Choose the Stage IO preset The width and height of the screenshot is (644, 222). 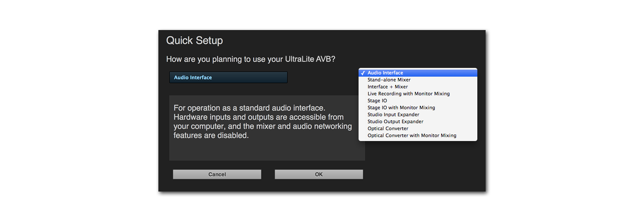tap(377, 101)
